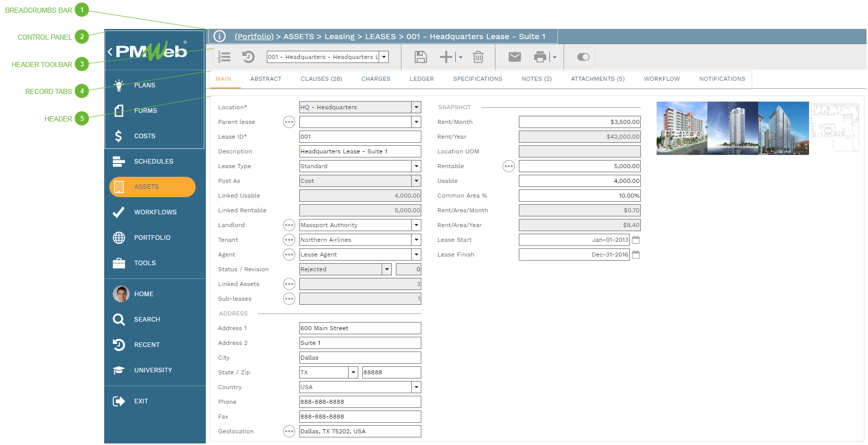868x445 pixels.
Task: Click the envelope Email icon
Action: [514, 57]
